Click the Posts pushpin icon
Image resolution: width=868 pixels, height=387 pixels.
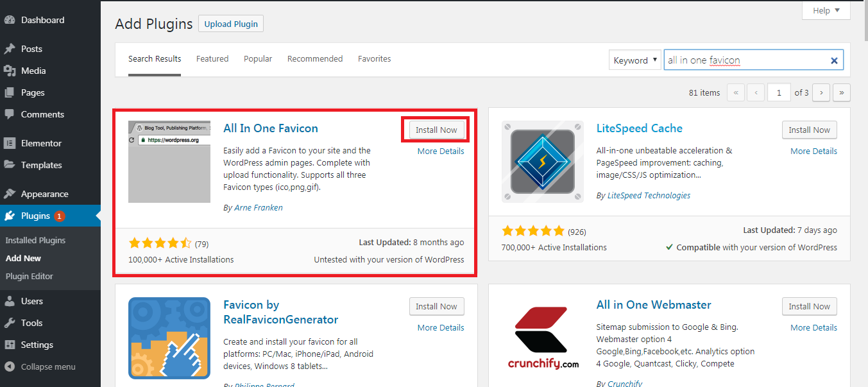tap(10, 49)
